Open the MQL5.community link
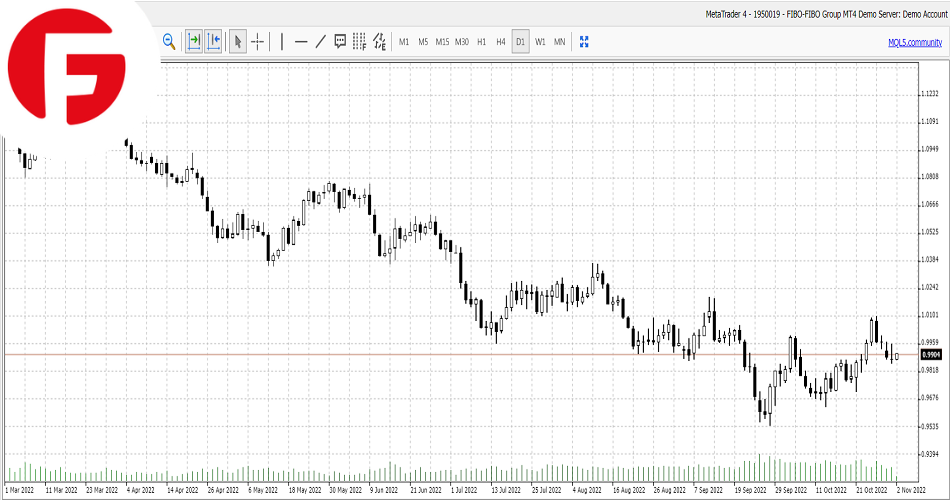 (915, 42)
